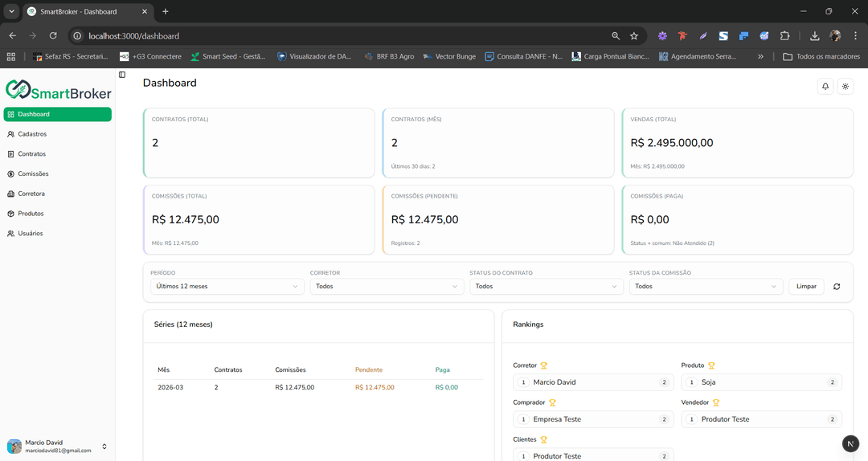Navigate to Produtos in the sidebar
The height and width of the screenshot is (461, 868).
click(31, 214)
